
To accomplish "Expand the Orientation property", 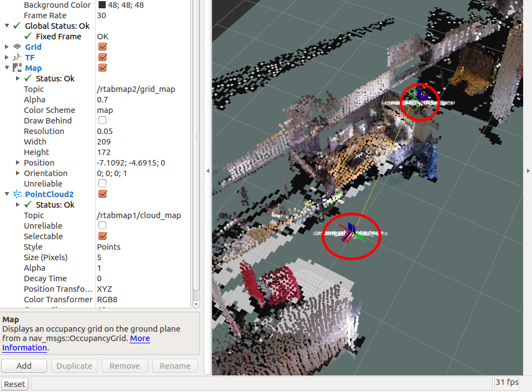I will click(x=18, y=173).
